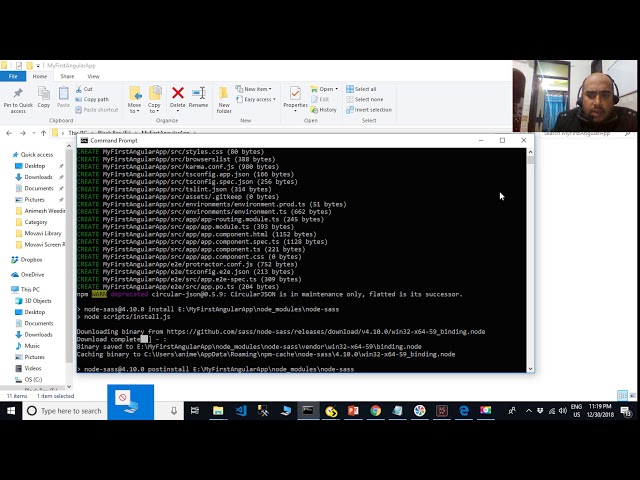
Task: Click the volume speaker tray icon
Action: tap(563, 411)
